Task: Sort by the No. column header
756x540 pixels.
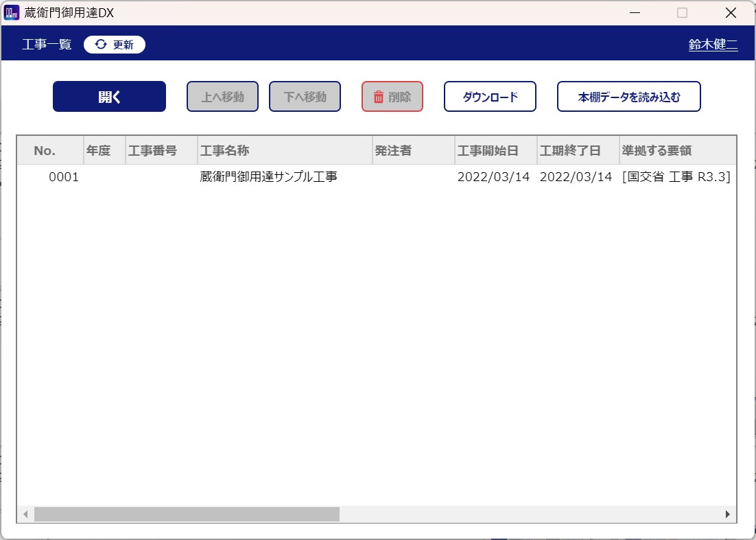Action: point(45,151)
